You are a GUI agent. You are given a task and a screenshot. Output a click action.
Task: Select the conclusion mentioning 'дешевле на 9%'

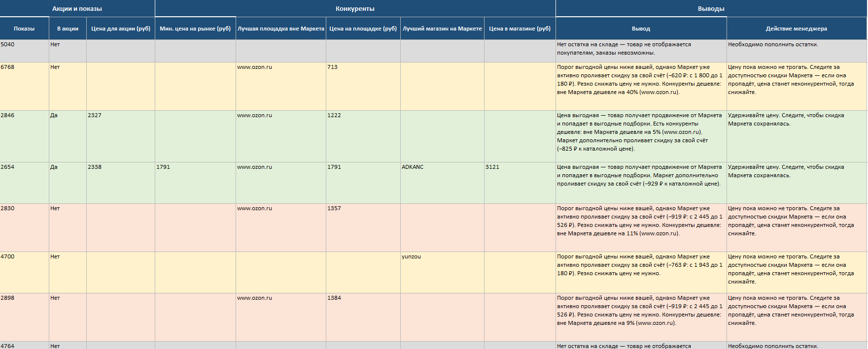click(641, 317)
